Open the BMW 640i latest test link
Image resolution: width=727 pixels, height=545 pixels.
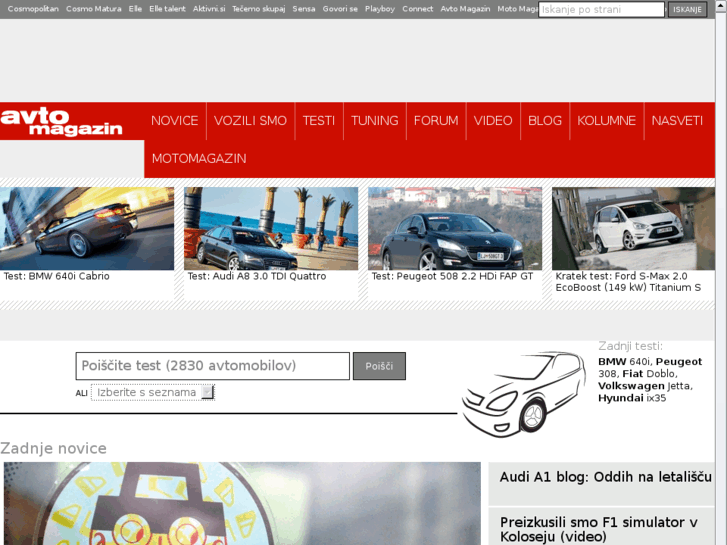[x=624, y=362]
